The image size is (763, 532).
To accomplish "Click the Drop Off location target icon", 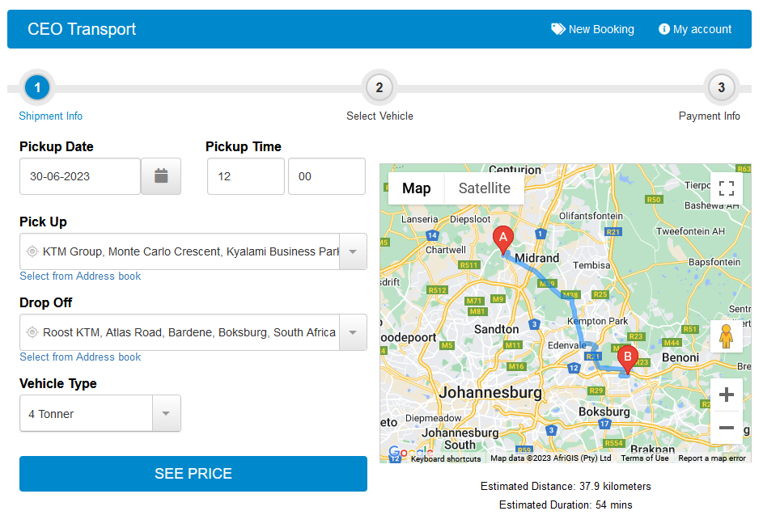I will tap(32, 332).
